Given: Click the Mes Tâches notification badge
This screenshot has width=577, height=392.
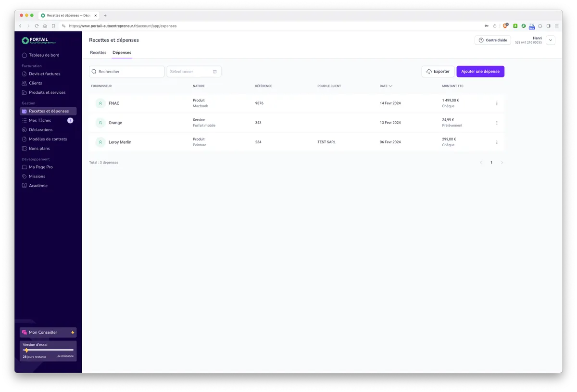Looking at the screenshot, I should pos(70,121).
